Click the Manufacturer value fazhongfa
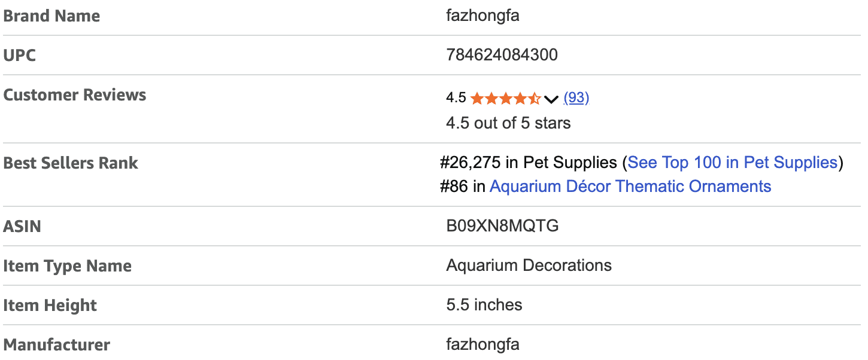This screenshot has width=868, height=360. [x=482, y=344]
